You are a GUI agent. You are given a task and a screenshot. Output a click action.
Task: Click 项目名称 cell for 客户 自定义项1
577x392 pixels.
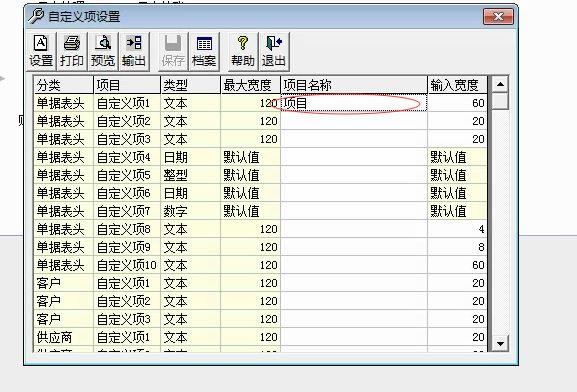pos(354,283)
